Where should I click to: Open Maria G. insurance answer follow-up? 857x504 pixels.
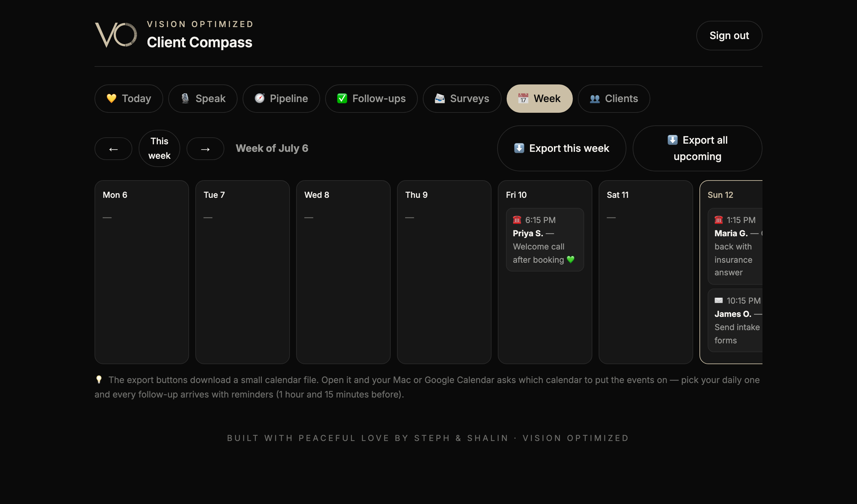coord(735,246)
